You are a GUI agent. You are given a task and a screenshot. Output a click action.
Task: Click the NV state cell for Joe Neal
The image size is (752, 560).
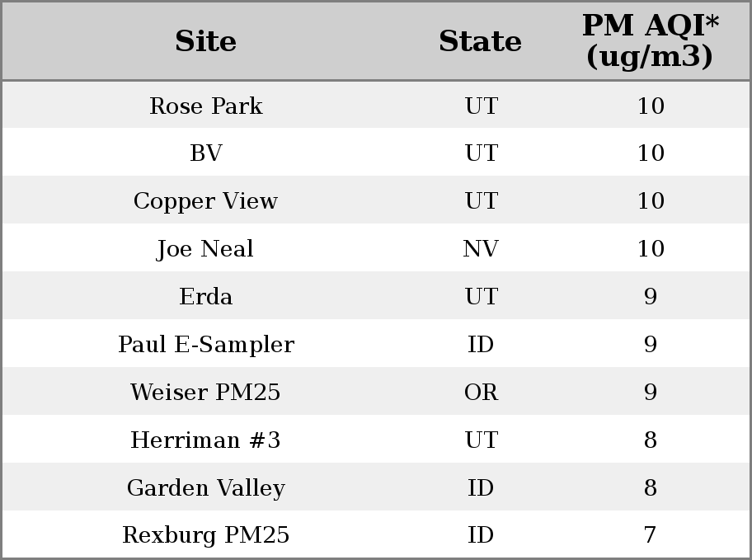pyautogui.click(x=481, y=248)
